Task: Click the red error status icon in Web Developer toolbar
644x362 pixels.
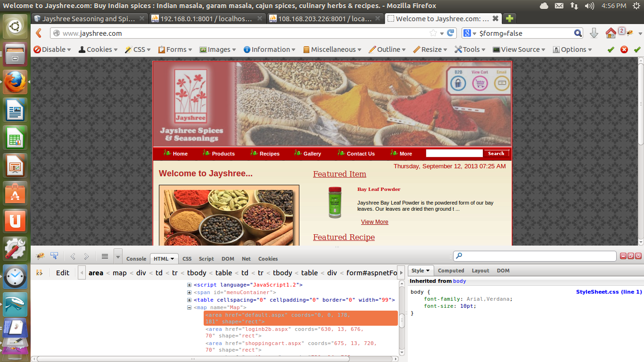Action: [624, 49]
